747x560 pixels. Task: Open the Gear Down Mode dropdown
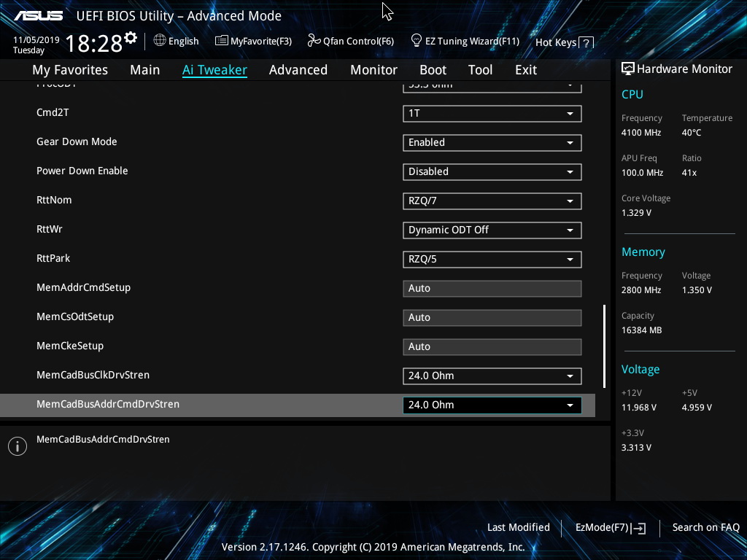(492, 142)
